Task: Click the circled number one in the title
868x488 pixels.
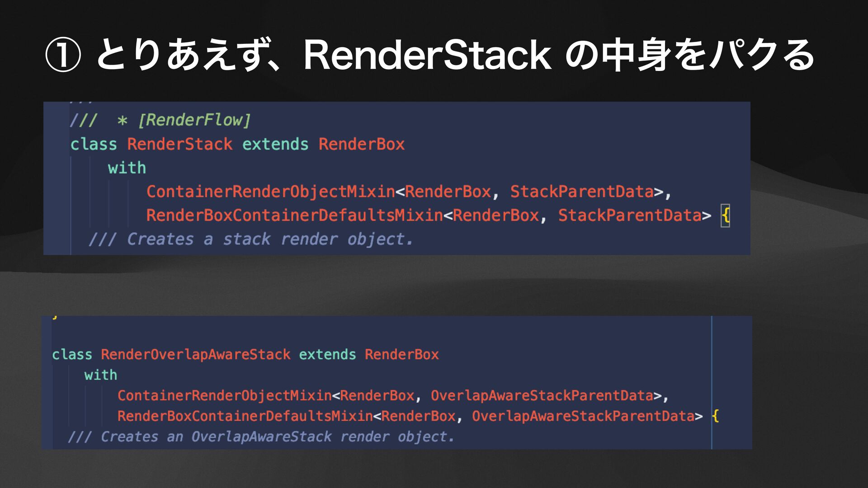Action: pos(63,55)
